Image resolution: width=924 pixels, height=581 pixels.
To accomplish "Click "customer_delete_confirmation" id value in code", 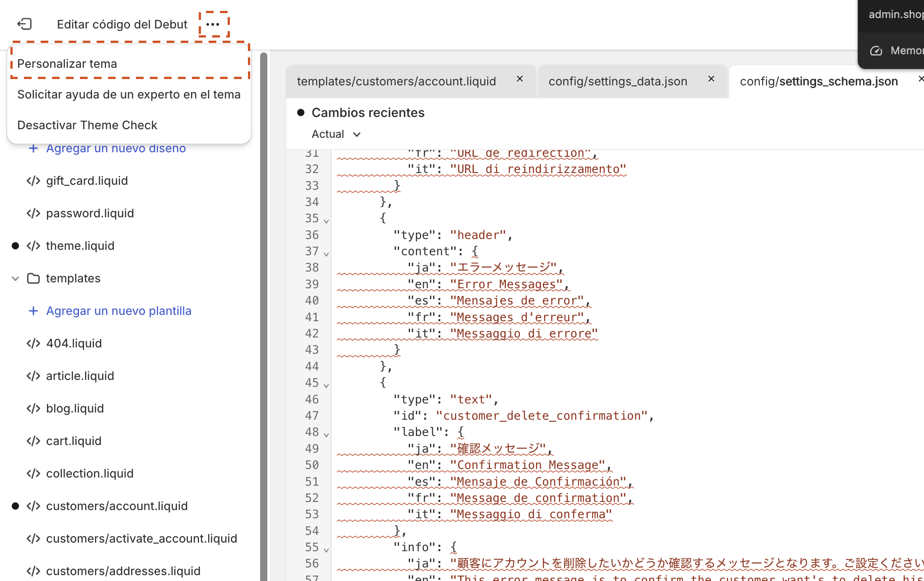I will 542,416.
